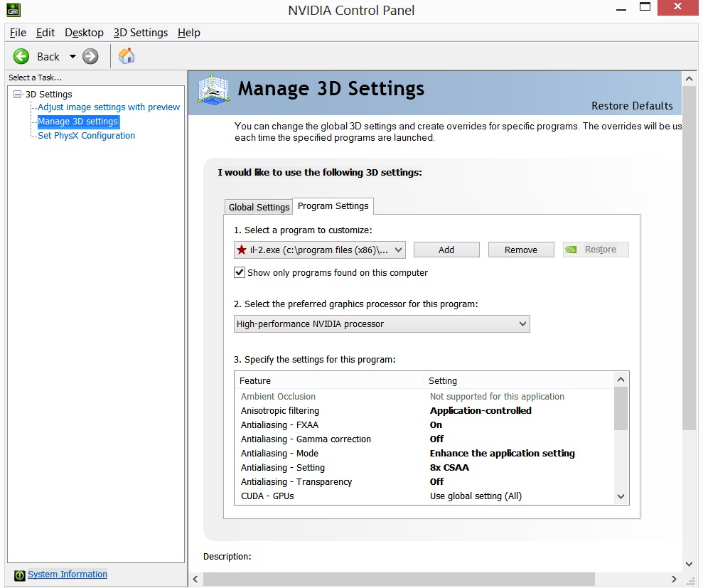Viewport: 703px width, 588px height.
Task: Select the Antialiasing - Transparency row
Action: (x=424, y=481)
